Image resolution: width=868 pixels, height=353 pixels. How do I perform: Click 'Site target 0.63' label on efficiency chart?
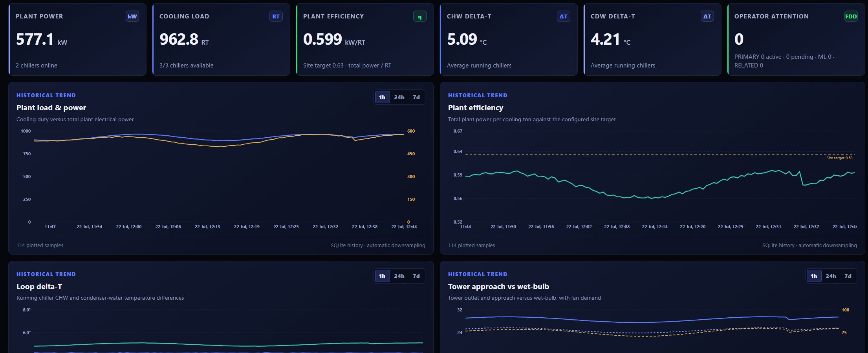pos(839,158)
